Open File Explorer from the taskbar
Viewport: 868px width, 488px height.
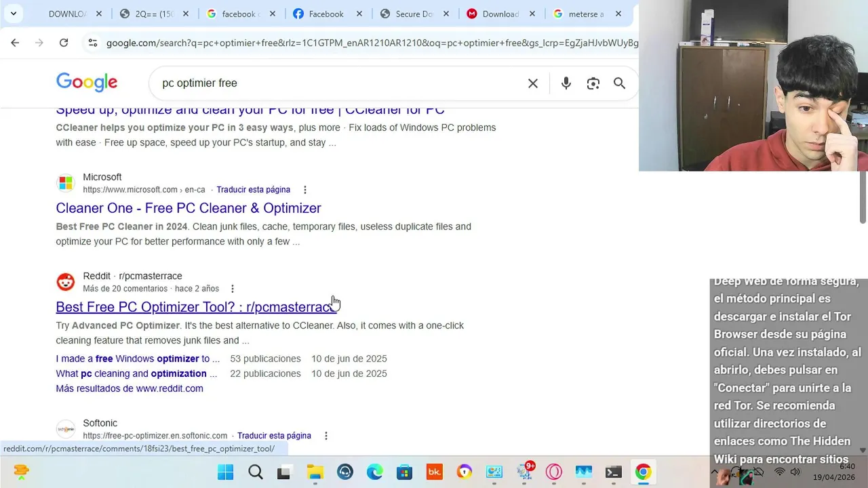pos(315,472)
